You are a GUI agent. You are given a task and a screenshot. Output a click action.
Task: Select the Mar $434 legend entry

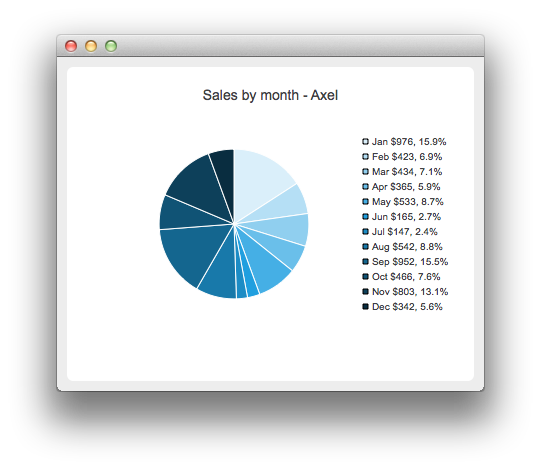402,172
